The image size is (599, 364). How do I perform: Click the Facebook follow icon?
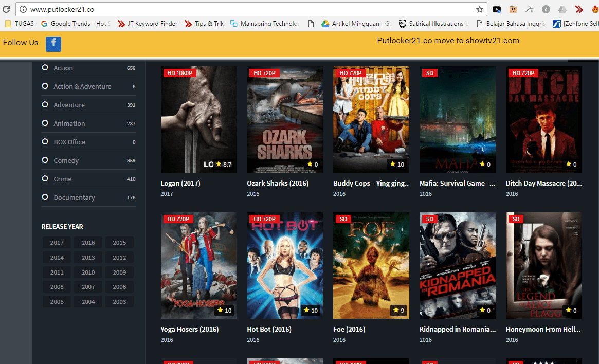click(53, 44)
